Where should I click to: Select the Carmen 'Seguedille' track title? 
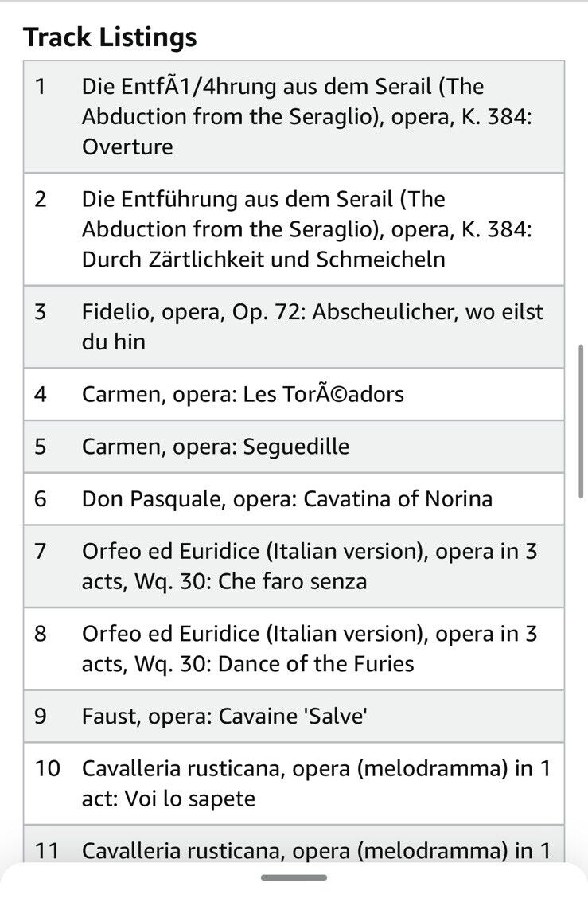tap(215, 447)
